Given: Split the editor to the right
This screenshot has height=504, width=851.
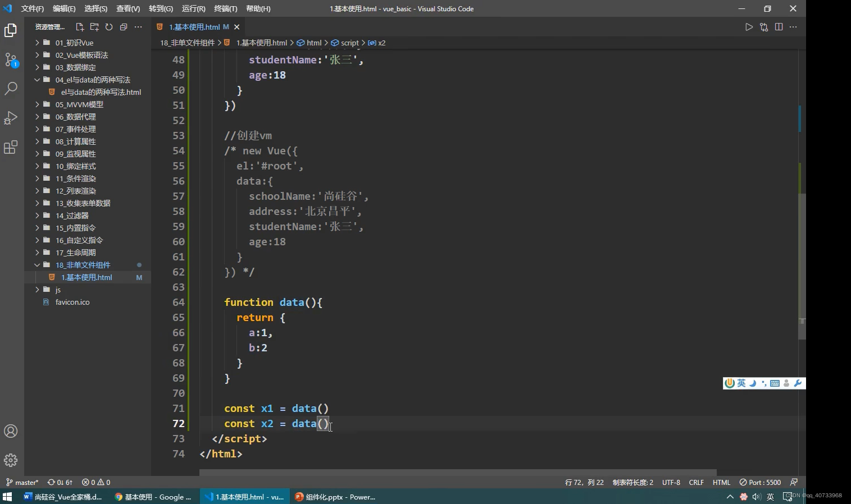Looking at the screenshot, I should point(779,27).
